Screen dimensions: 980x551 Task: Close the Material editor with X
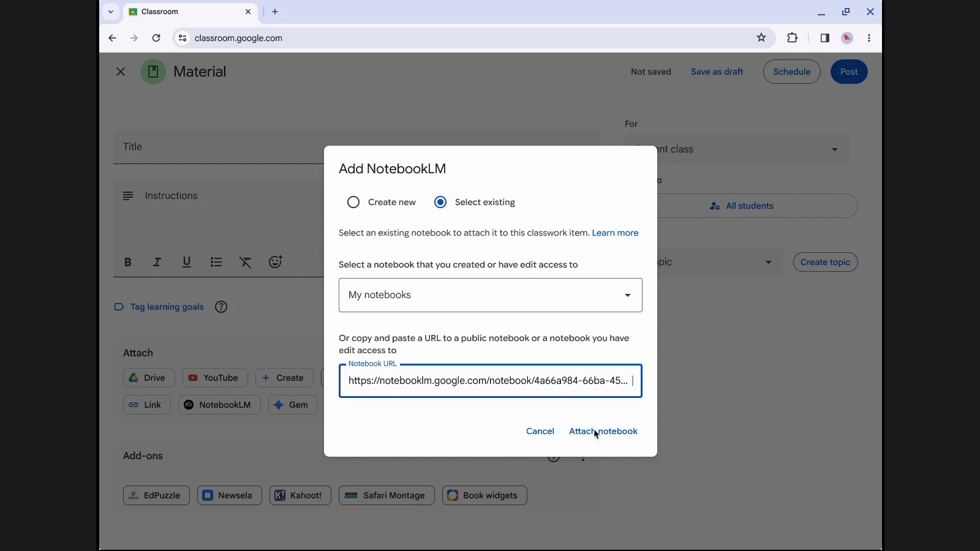click(121, 72)
